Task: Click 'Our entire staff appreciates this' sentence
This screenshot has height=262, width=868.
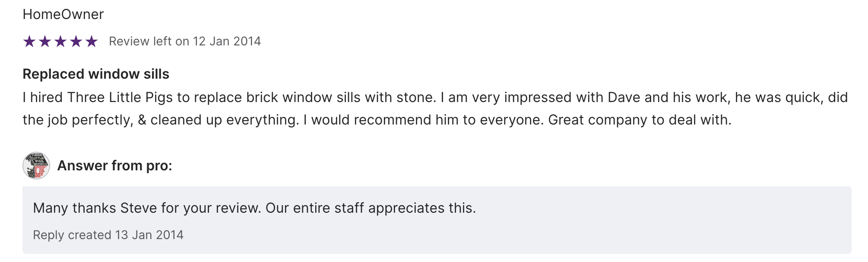Action: (371, 208)
